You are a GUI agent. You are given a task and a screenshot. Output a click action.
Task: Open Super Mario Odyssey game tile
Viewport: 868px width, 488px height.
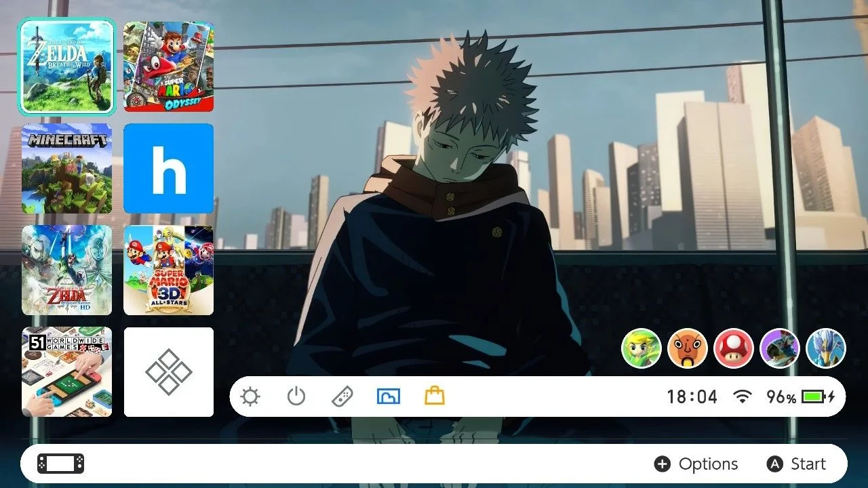coord(168,66)
